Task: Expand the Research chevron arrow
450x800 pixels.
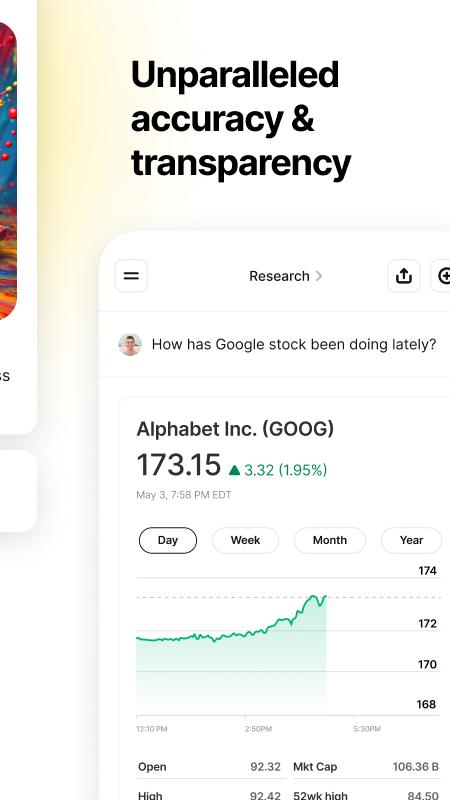Action: point(319,276)
